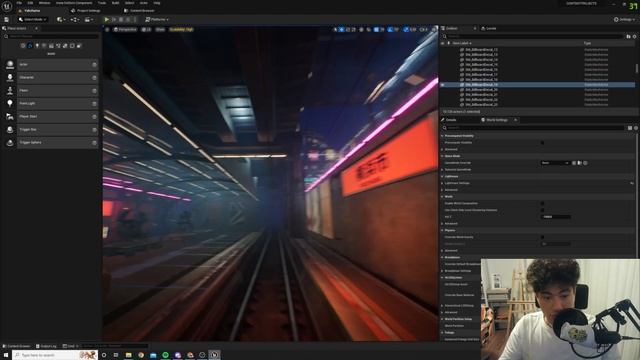Open Outliner settings gear icon
The image size is (640, 360).
coord(635,36)
